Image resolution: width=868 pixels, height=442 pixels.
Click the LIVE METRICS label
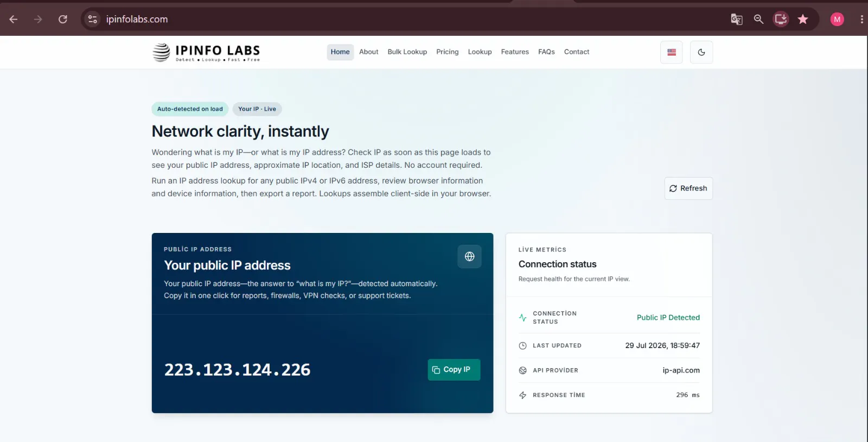[542, 250]
